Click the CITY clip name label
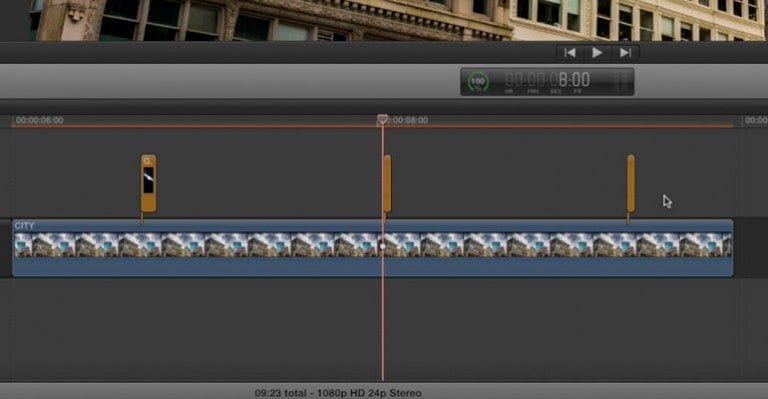Viewport: 768px width, 399px height. (x=24, y=226)
